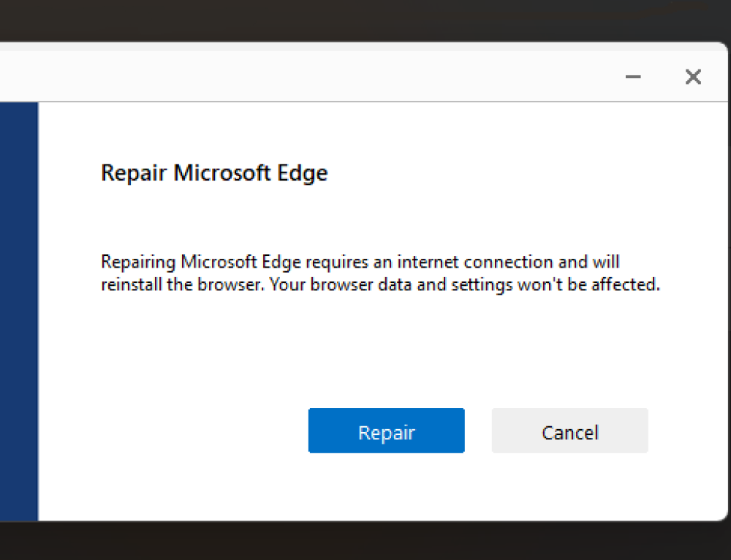
Task: Click the text about browser data and settings
Action: click(x=379, y=284)
